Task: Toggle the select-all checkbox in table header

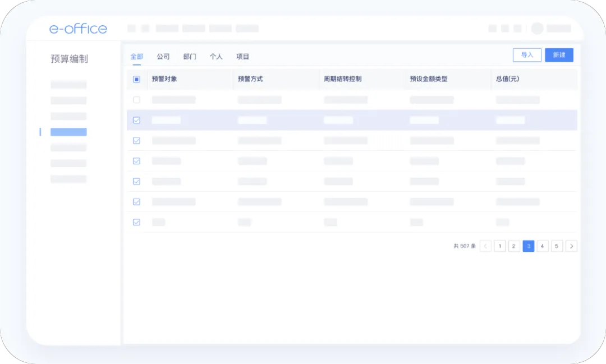Action: click(x=136, y=79)
